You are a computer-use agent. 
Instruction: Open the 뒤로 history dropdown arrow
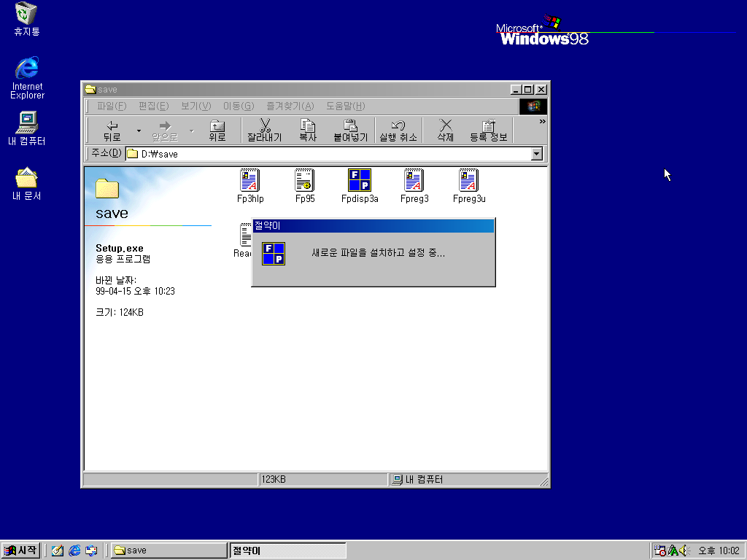139,131
